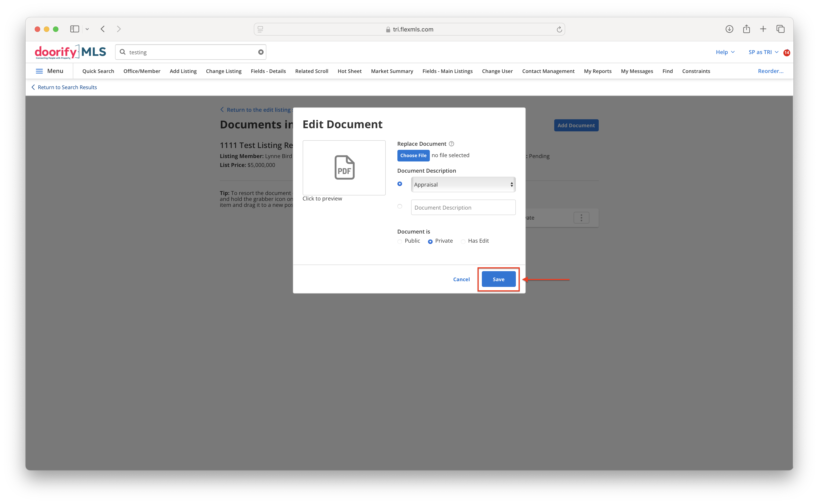Click the Replace Document help question icon

coord(451,144)
